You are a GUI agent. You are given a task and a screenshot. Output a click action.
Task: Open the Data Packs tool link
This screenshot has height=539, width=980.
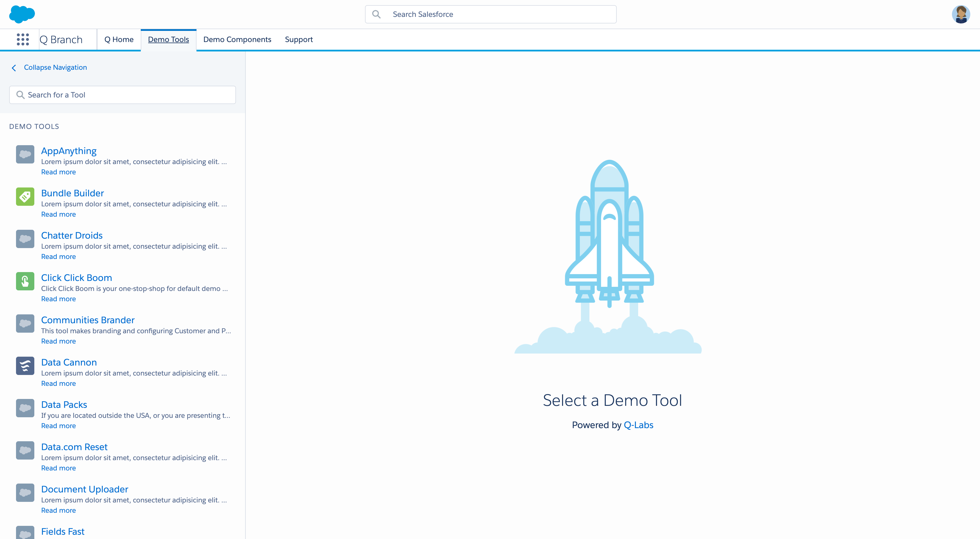64,404
